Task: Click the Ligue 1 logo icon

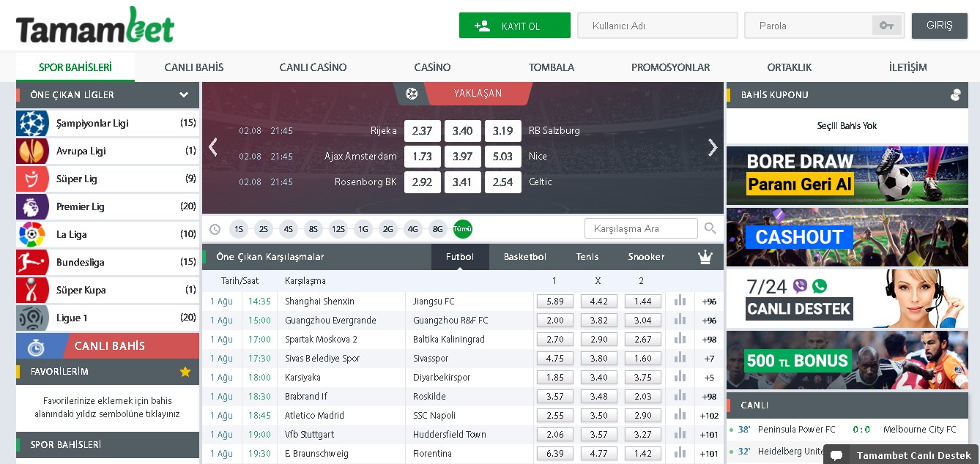Action: point(32,318)
